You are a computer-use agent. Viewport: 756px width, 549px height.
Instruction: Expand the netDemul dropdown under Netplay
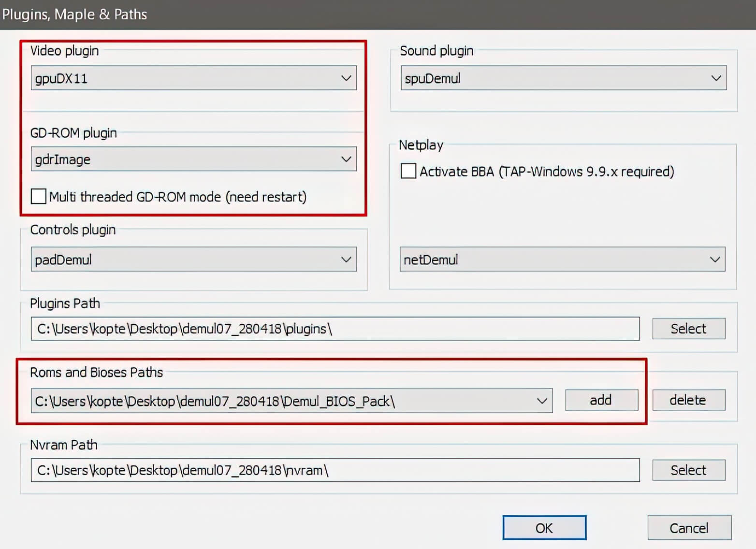point(562,260)
